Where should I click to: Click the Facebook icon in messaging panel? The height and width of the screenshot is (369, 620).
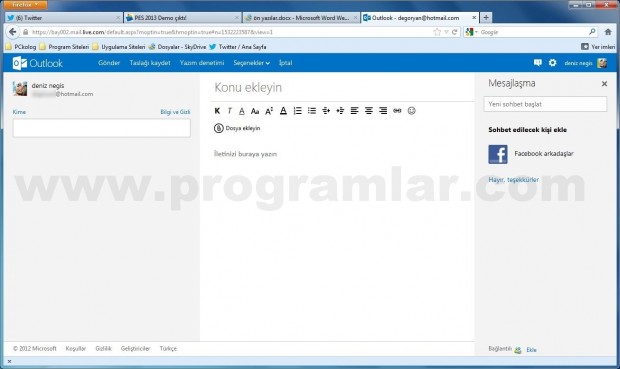coord(498,154)
